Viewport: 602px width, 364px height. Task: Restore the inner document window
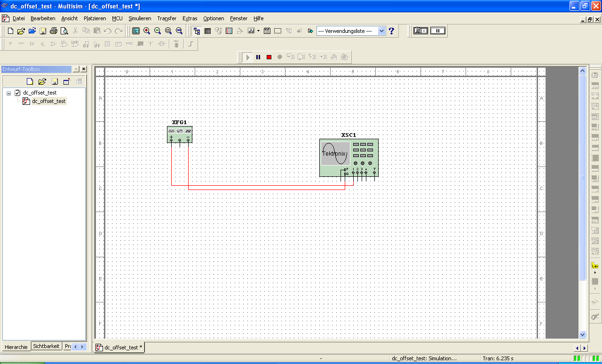[x=590, y=20]
